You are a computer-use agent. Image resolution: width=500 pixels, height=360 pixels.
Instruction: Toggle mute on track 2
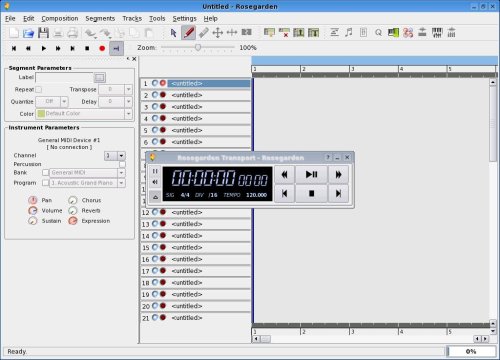[155, 95]
